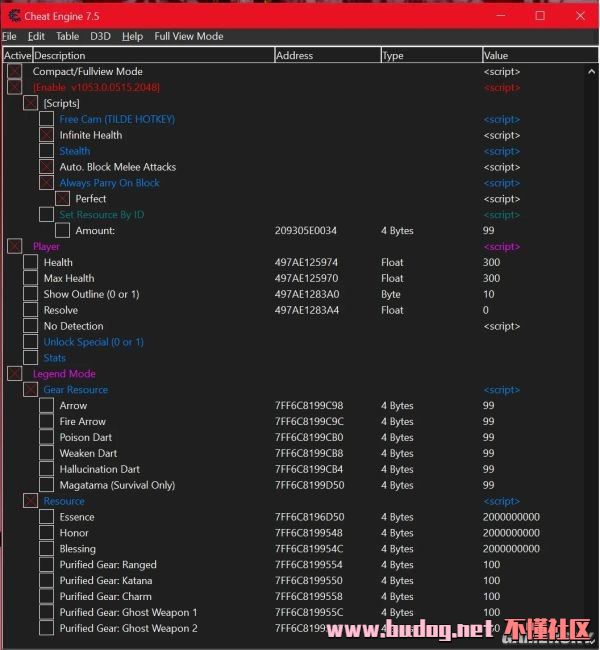Open the D3D menu

click(x=100, y=36)
